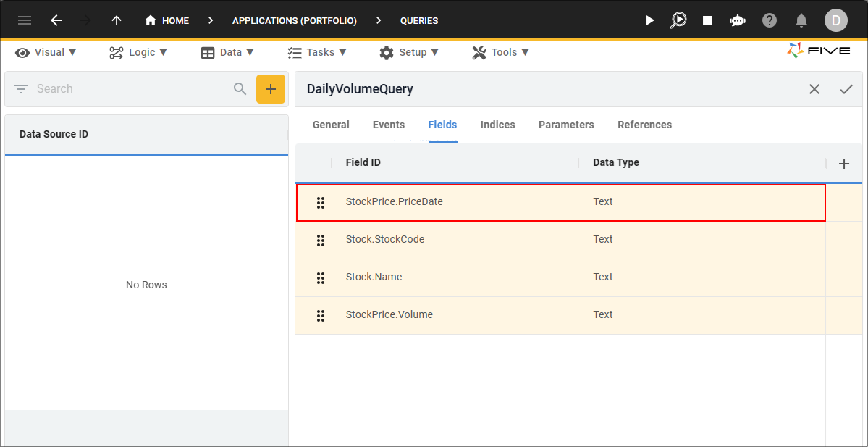Open the Logic menu
This screenshot has width=868, height=447.
[138, 53]
